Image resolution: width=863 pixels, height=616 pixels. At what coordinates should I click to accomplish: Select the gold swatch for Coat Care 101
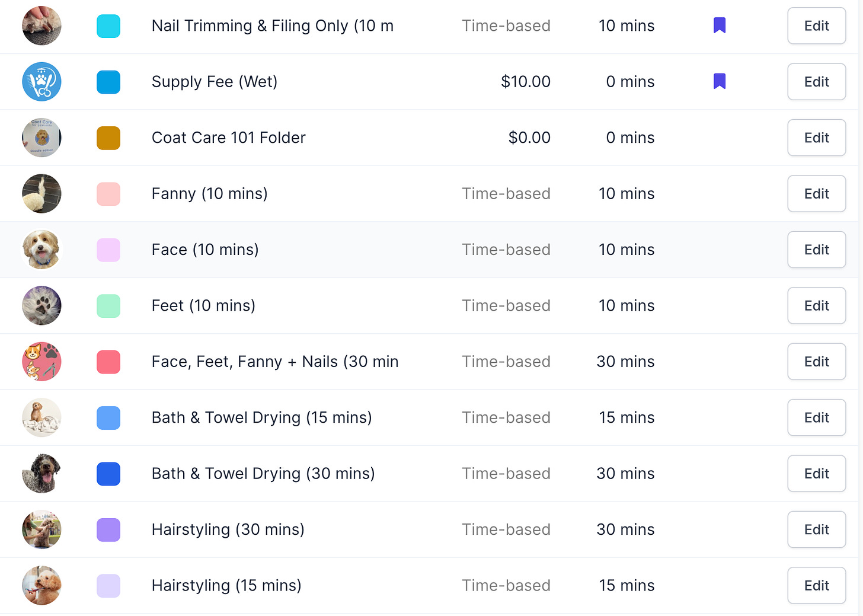[x=108, y=138]
